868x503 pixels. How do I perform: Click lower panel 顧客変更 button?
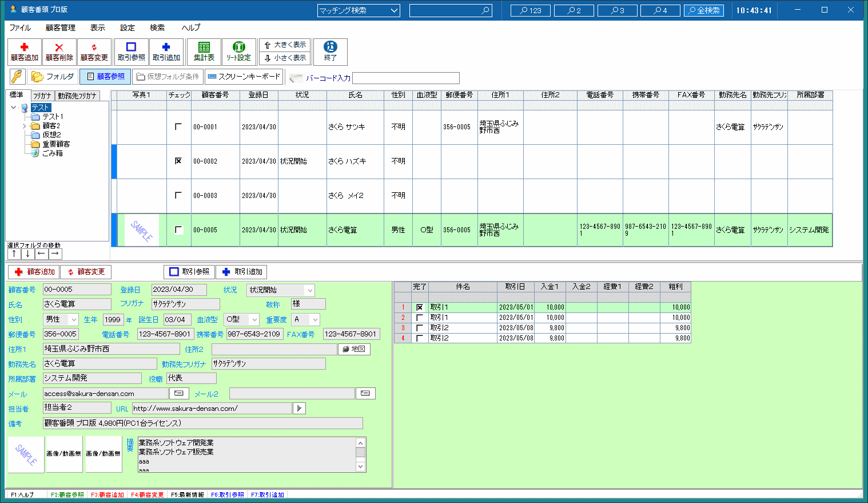(86, 272)
